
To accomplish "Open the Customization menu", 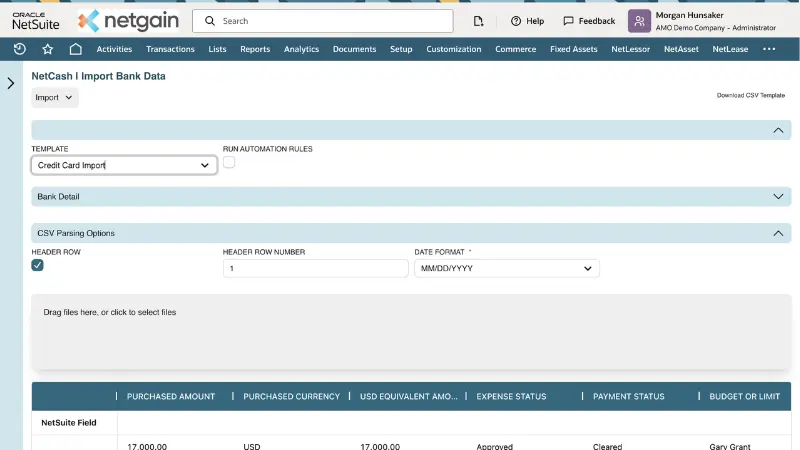I will pos(454,49).
